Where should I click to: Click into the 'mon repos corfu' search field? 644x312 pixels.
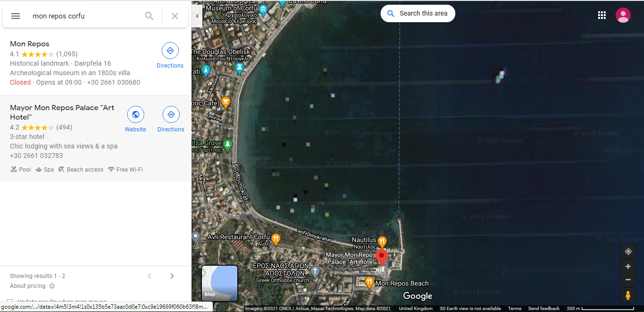coord(85,16)
